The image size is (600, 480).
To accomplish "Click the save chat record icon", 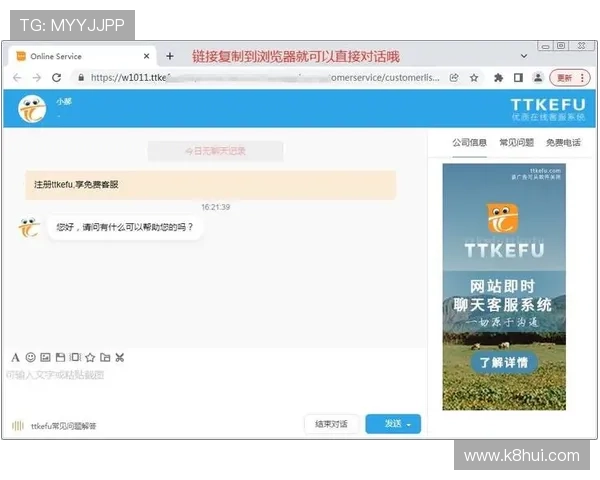I will coord(60,358).
